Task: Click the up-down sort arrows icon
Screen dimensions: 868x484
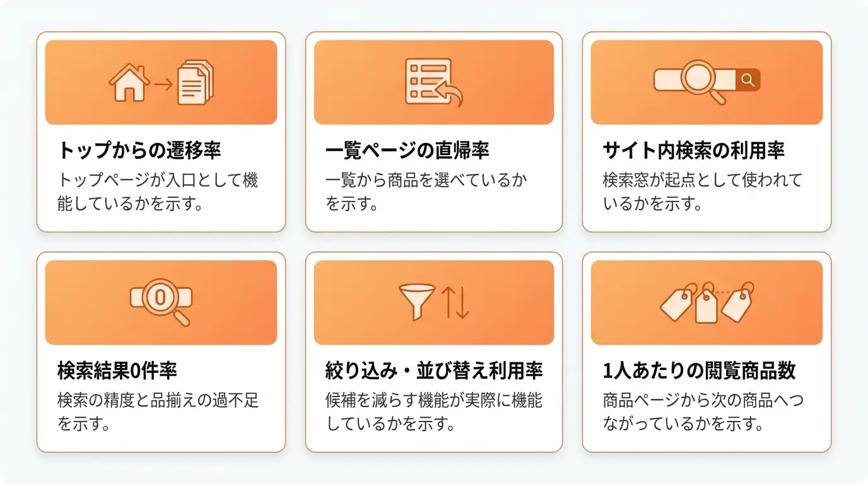Action: coord(455,302)
